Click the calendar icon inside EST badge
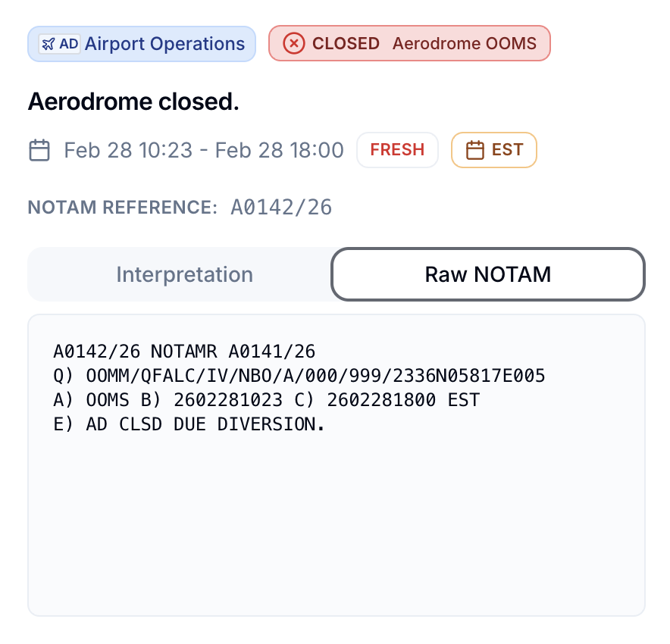This screenshot has width=670, height=644. click(474, 150)
